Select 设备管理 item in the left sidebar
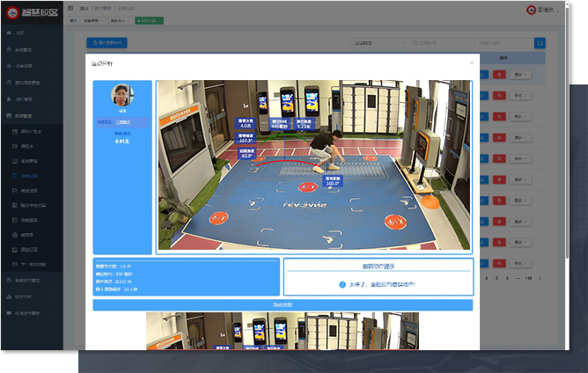 point(25,65)
